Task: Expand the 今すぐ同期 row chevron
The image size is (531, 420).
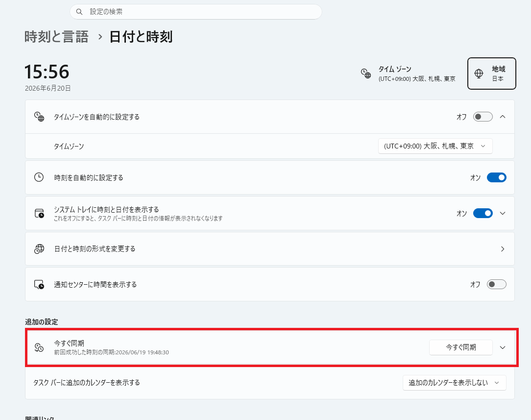Action: tap(503, 347)
